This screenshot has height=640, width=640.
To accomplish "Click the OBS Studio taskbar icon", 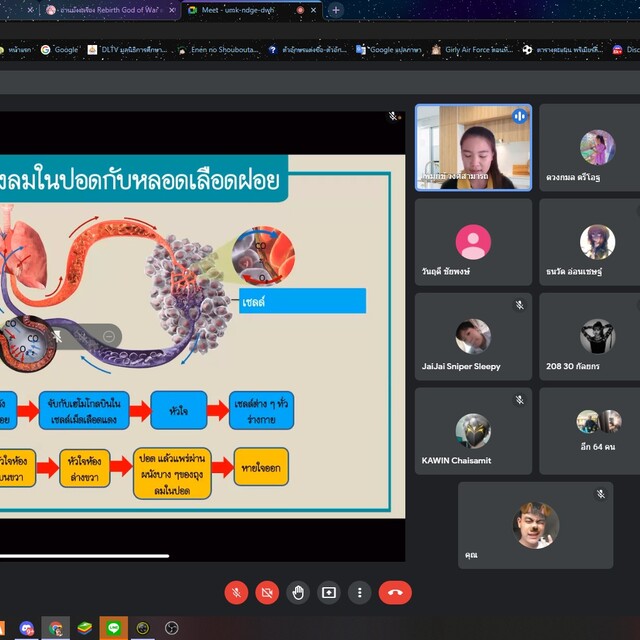I will pos(171,628).
